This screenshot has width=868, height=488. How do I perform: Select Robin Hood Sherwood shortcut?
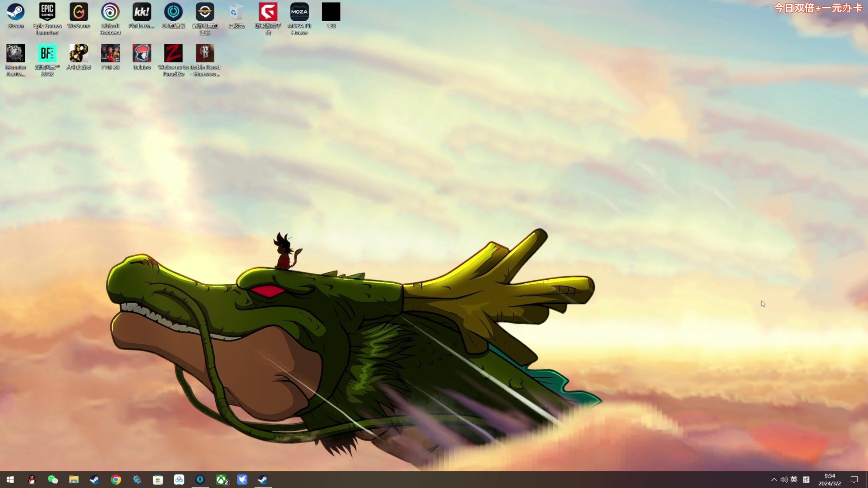205,53
